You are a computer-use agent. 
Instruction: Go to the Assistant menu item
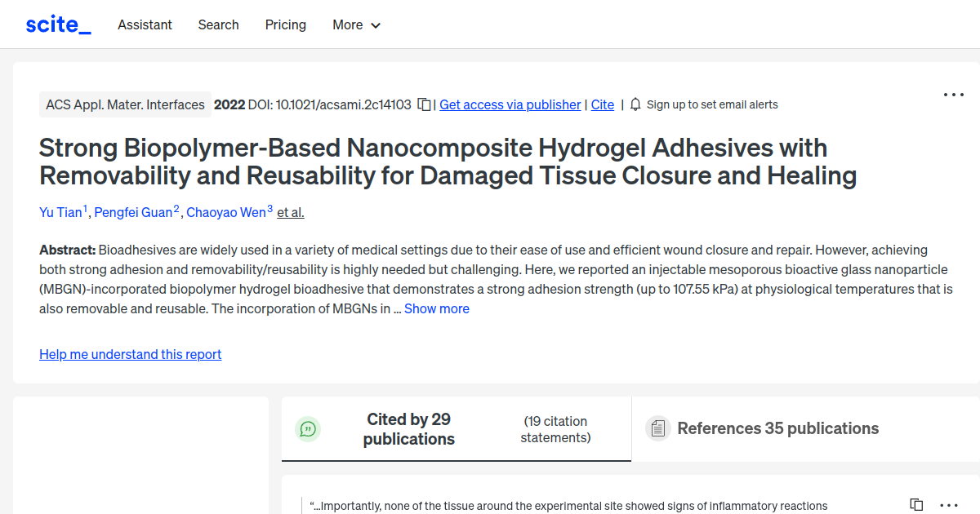(145, 25)
